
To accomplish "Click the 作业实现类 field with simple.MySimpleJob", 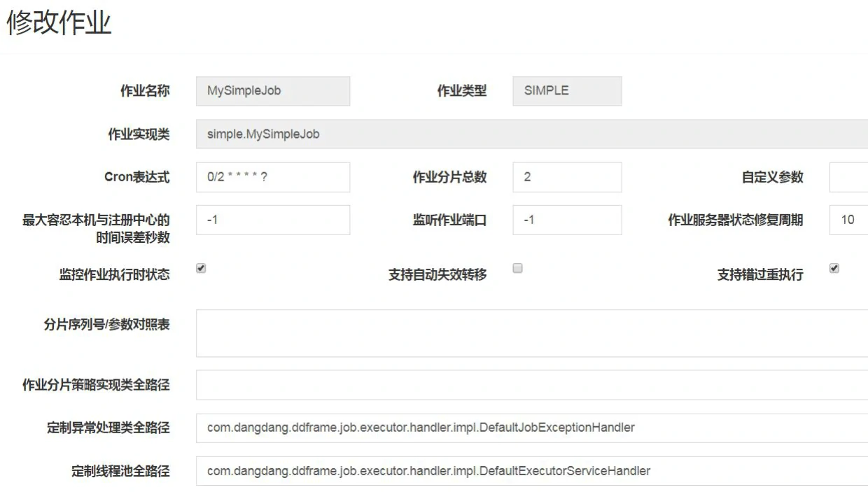I will (x=532, y=134).
